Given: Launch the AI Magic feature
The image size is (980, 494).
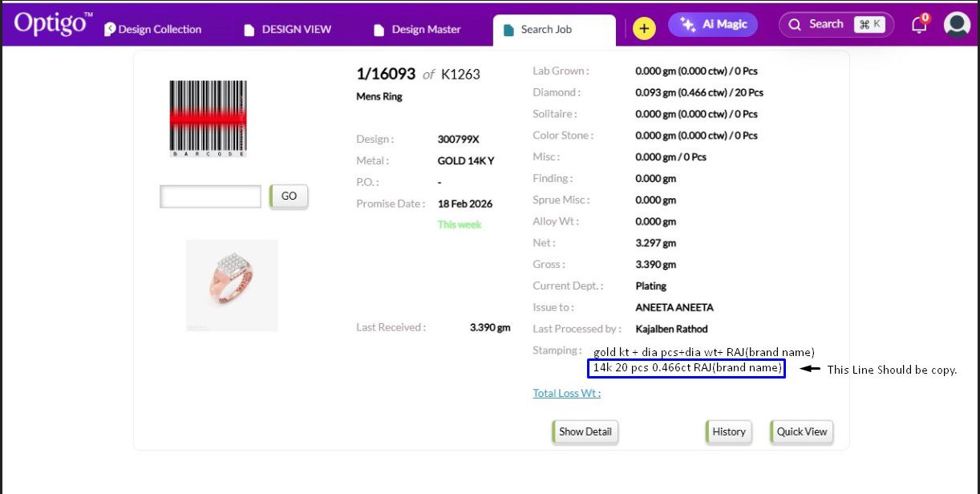Looking at the screenshot, I should tap(713, 25).
